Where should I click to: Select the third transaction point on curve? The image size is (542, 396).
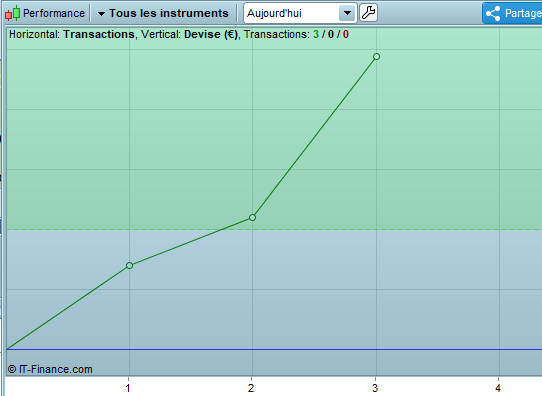[x=376, y=56]
